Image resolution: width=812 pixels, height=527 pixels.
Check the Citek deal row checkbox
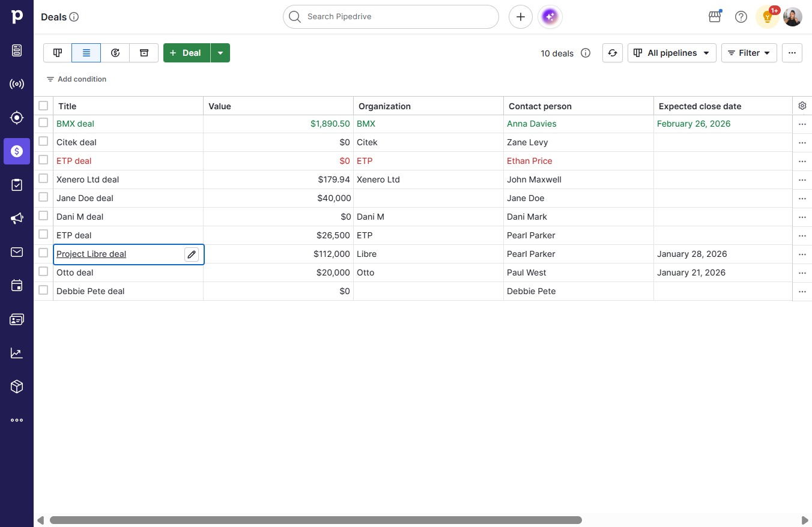(x=43, y=141)
